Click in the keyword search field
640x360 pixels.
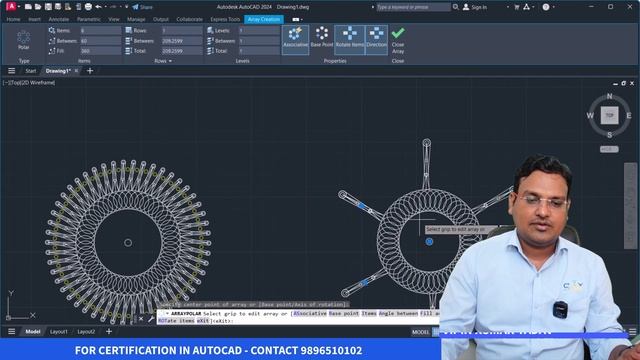[x=413, y=7]
